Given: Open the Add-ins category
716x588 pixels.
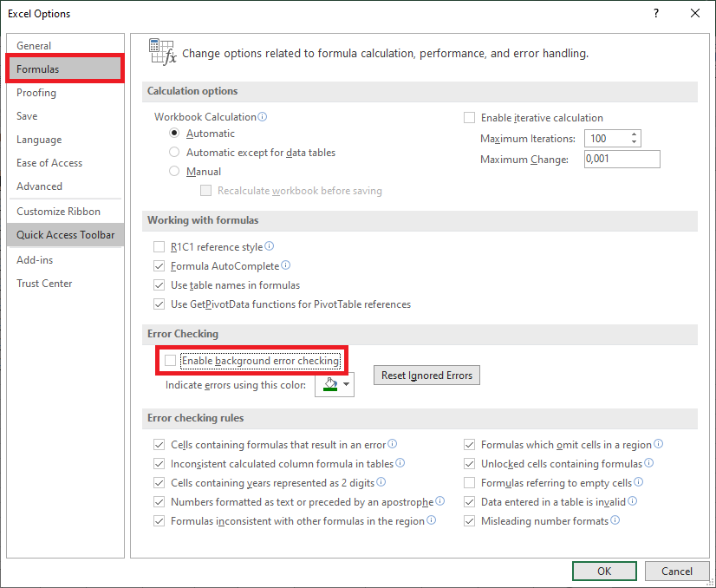Looking at the screenshot, I should [65, 259].
